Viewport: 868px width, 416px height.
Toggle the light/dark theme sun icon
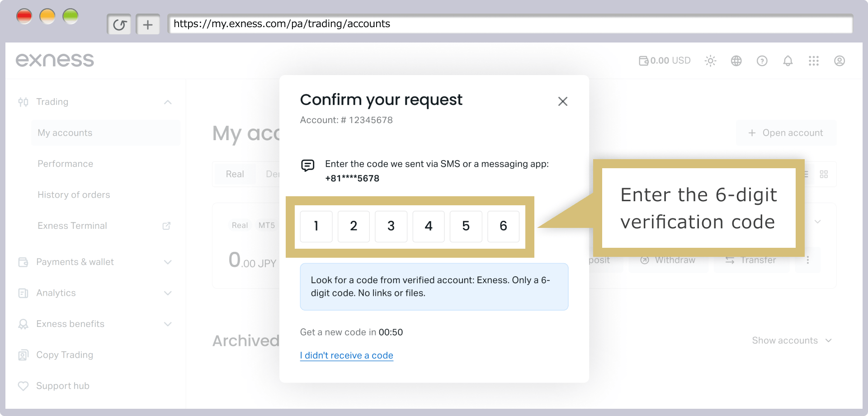pyautogui.click(x=710, y=61)
